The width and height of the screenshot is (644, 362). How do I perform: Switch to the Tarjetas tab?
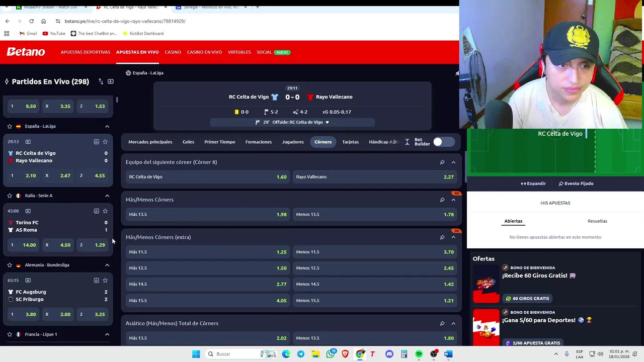pos(351,142)
